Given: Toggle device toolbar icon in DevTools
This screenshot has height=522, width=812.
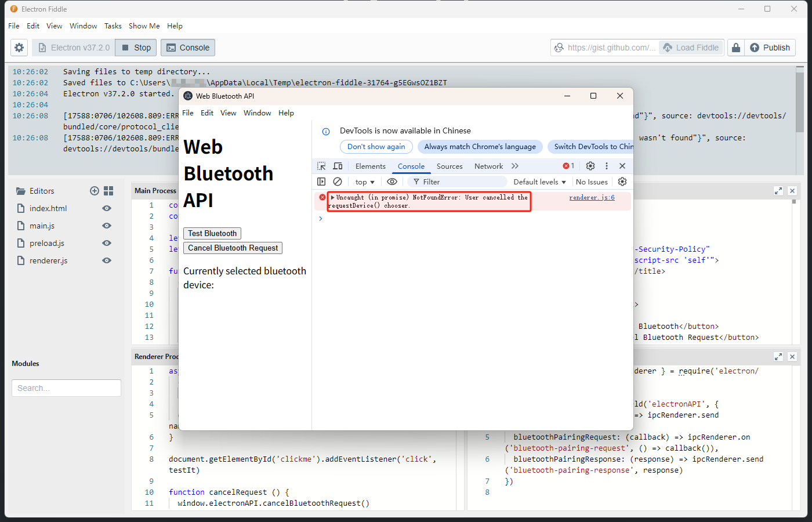Looking at the screenshot, I should tap(338, 166).
